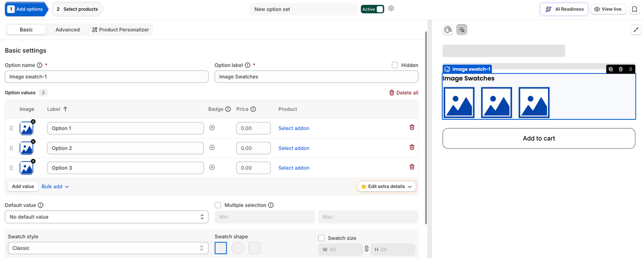Collapse the preview panel with arrows icon
This screenshot has width=644, height=258.
[635, 30]
